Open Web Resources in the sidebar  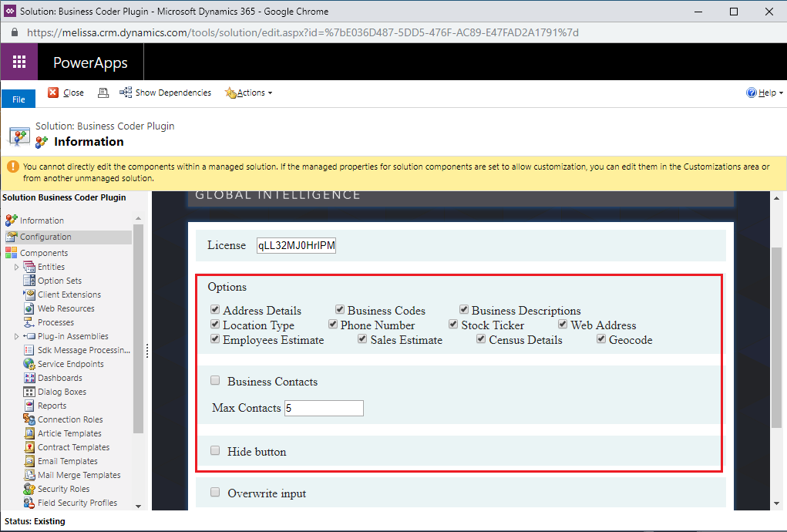pos(66,308)
